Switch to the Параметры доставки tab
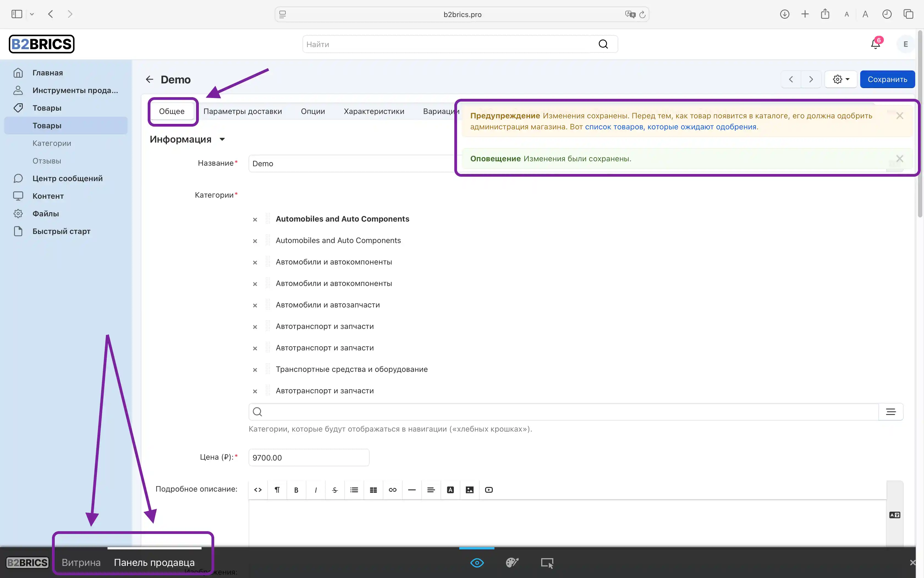Screen dimensions: 924x578 coord(243,111)
